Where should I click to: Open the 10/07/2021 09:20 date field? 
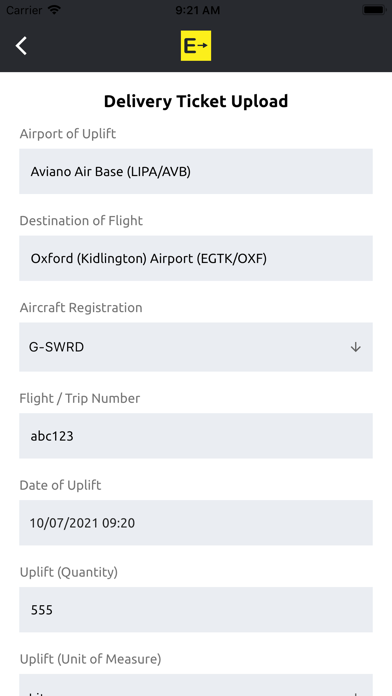click(x=196, y=523)
